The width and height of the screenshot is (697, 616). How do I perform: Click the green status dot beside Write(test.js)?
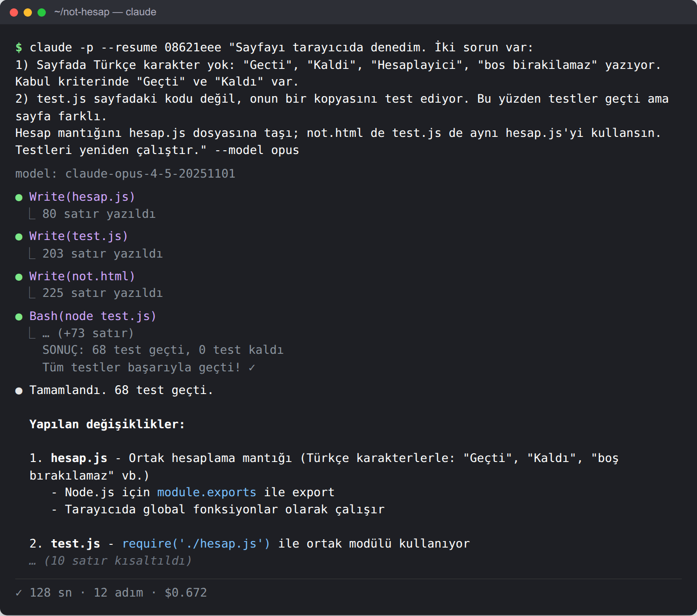click(19, 237)
